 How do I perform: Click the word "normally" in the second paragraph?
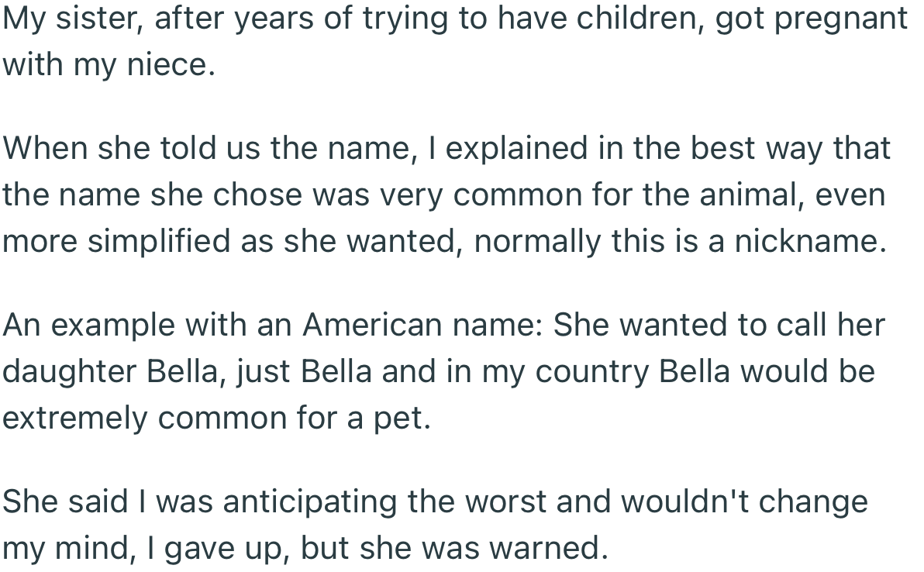click(533, 241)
